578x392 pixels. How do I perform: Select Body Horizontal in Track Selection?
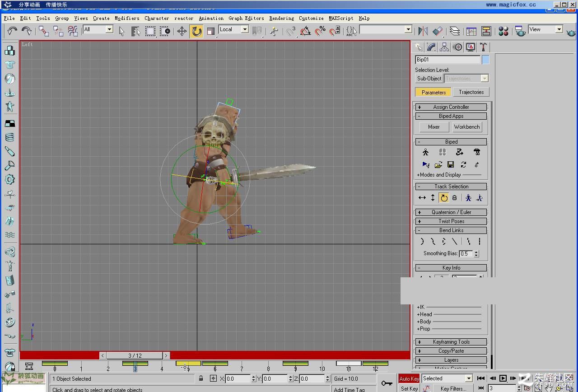422,197
